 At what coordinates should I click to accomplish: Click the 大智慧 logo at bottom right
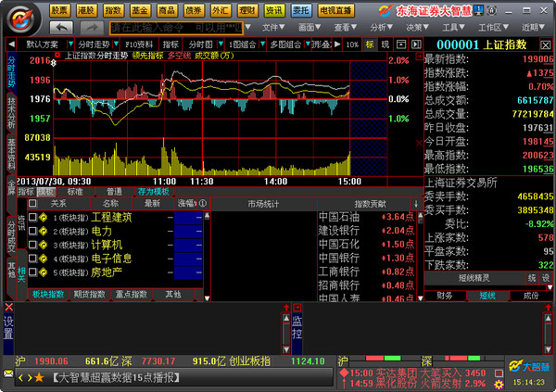click(529, 366)
